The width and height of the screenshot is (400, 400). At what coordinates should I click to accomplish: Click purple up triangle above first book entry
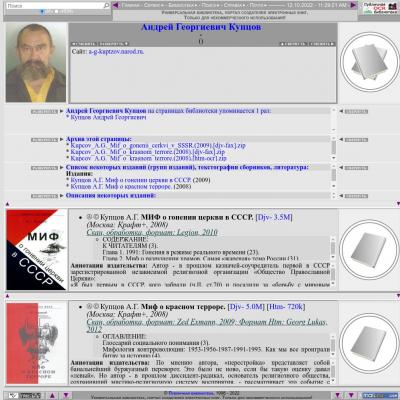(x=8, y=203)
